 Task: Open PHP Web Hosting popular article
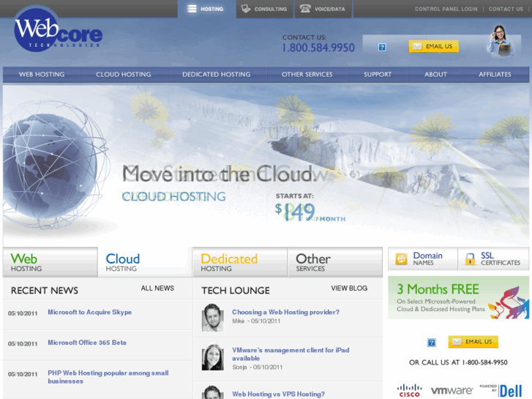pyautogui.click(x=108, y=377)
